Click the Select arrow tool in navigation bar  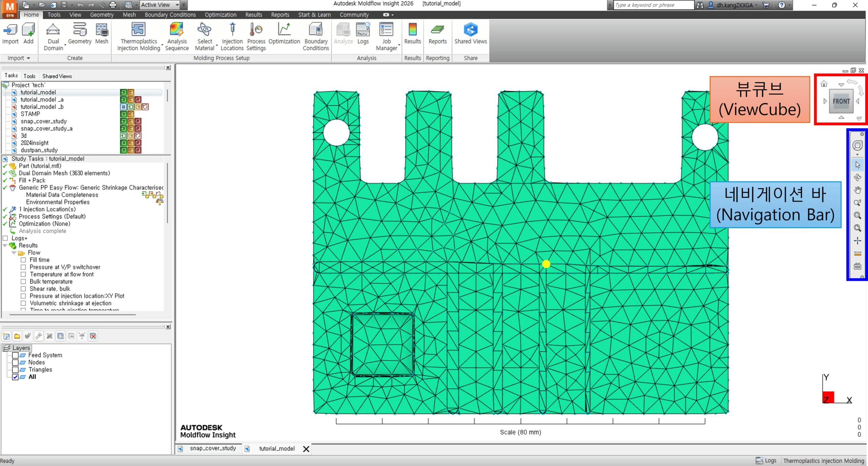click(x=857, y=165)
